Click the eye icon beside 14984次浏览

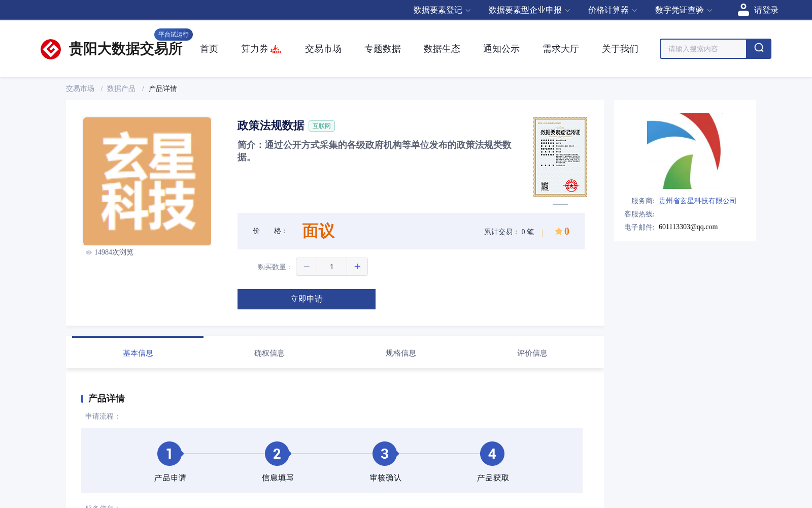89,252
